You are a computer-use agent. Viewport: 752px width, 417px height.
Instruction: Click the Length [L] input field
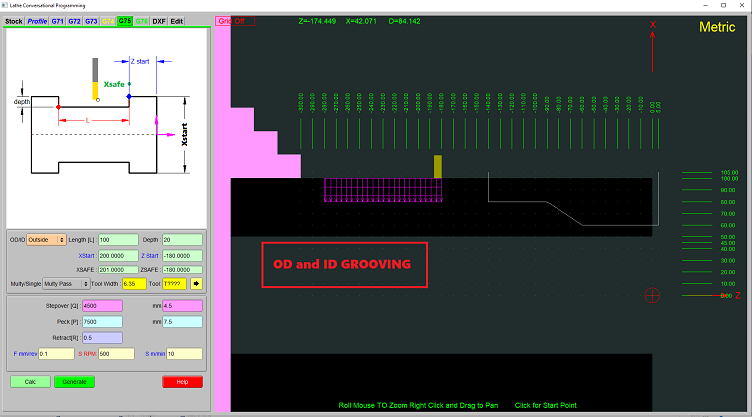click(x=118, y=240)
